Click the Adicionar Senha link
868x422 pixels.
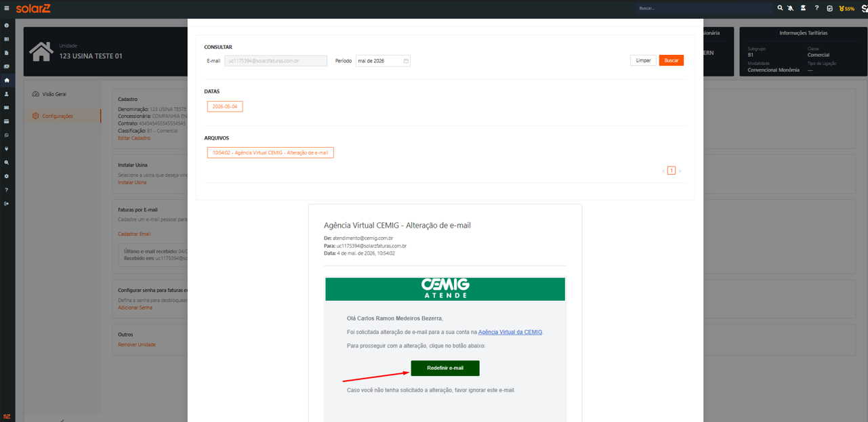coord(135,308)
